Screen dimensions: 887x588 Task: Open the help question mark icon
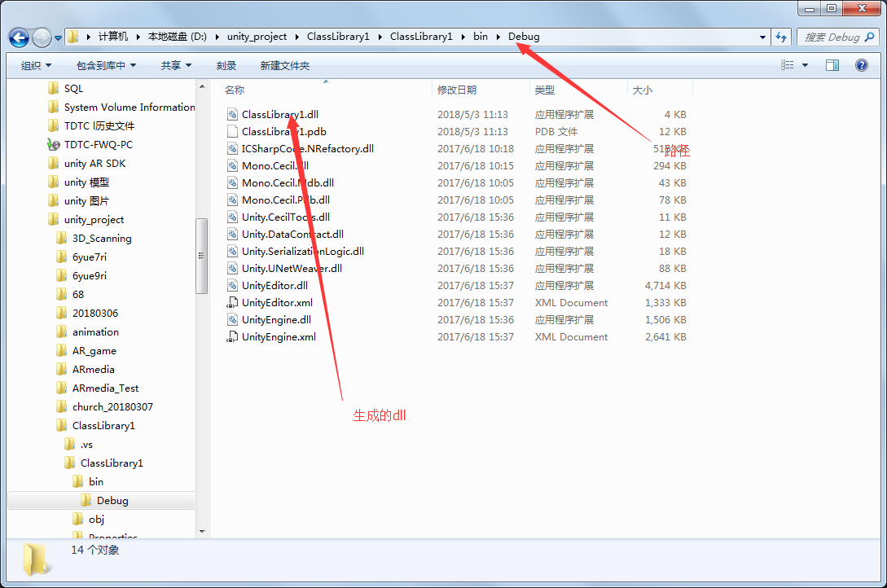coord(862,65)
